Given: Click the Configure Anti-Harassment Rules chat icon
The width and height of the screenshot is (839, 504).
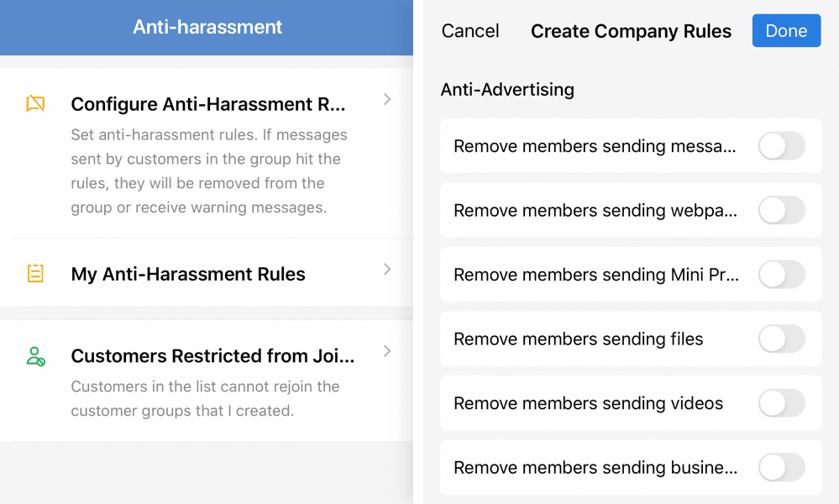Looking at the screenshot, I should pyautogui.click(x=35, y=103).
